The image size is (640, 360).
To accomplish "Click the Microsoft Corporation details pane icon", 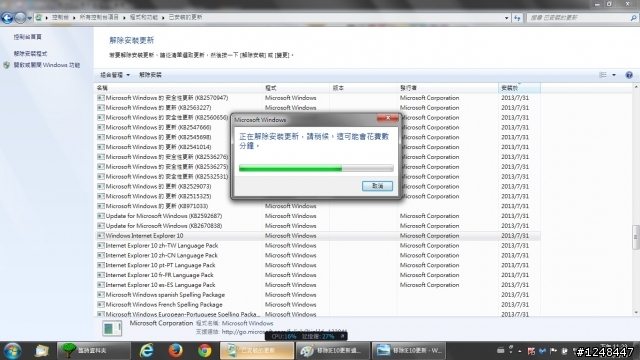I will [112, 328].
